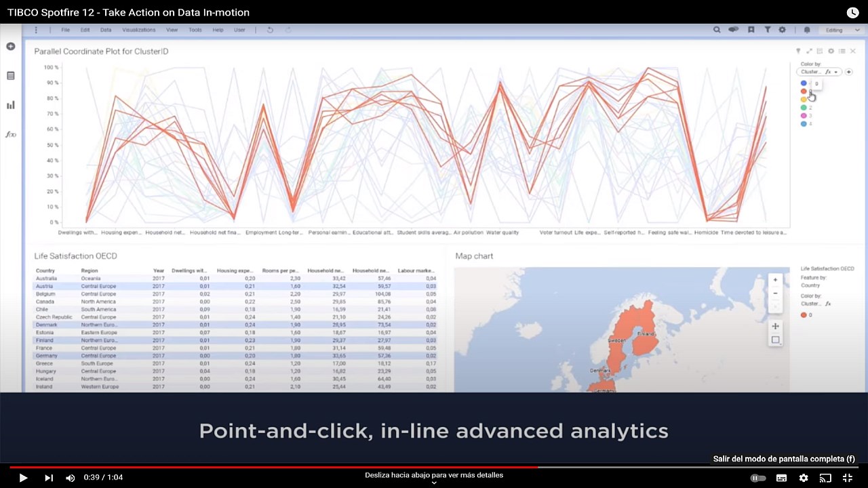Click the plot's small filter funnel icon
This screenshot has height=488, width=868.
click(x=798, y=51)
